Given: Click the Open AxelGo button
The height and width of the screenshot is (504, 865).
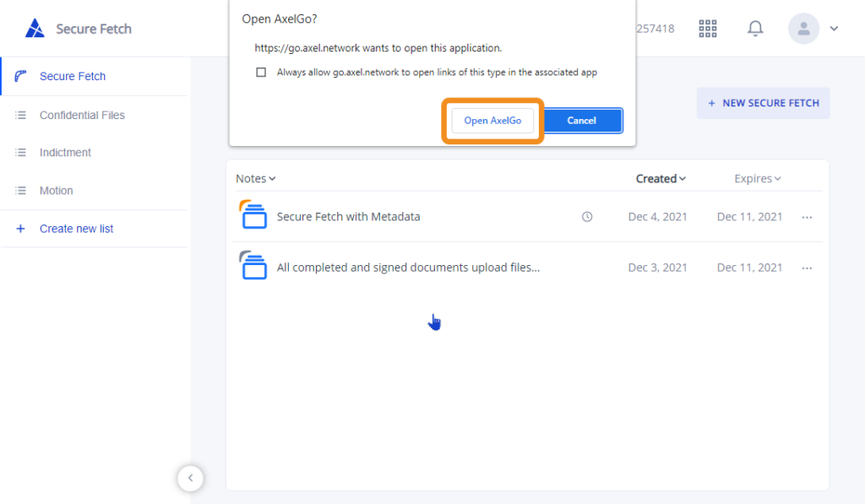Looking at the screenshot, I should [492, 121].
